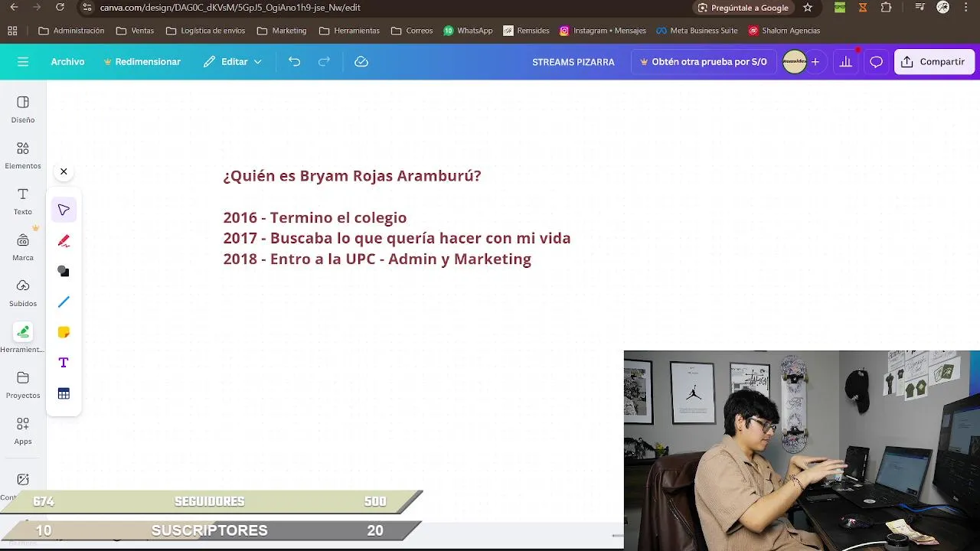Select the purple text tool
This screenshot has width=980, height=551.
tap(64, 363)
